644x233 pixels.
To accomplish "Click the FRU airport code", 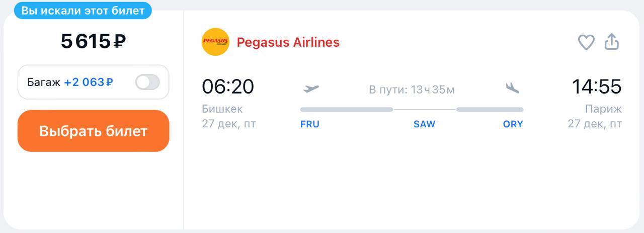I will (310, 124).
